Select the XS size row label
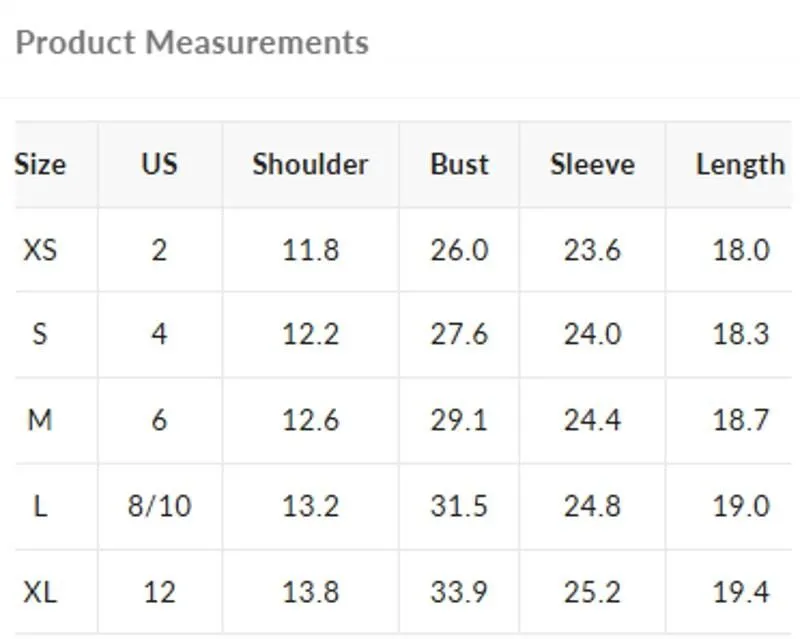Screen dimensions: 800x639 [x=40, y=251]
